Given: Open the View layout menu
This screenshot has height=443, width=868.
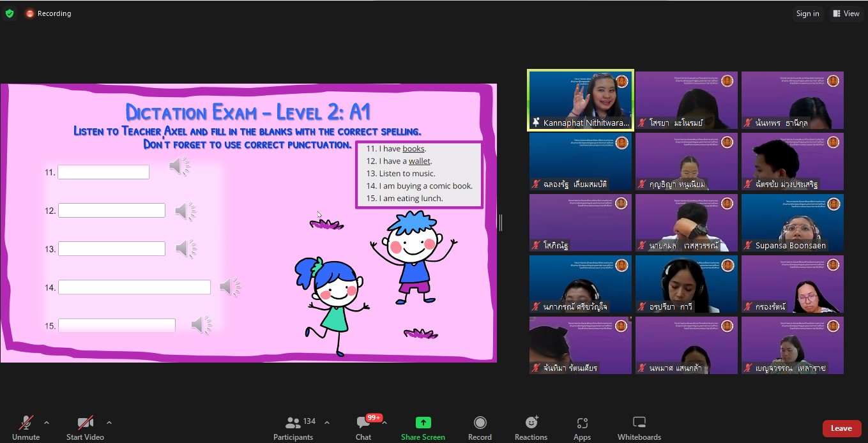Looking at the screenshot, I should 846,13.
